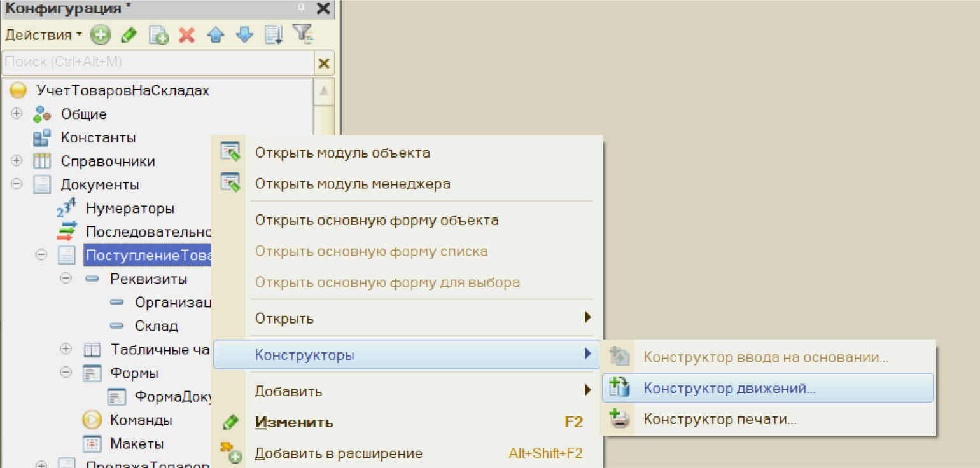Pin the Конфигурация panel
The width and height of the screenshot is (980, 468).
click(x=302, y=8)
